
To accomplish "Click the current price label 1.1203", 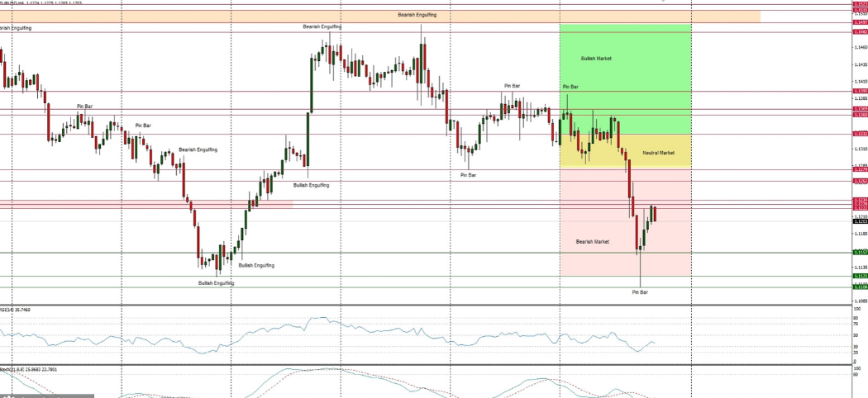I will point(859,221).
